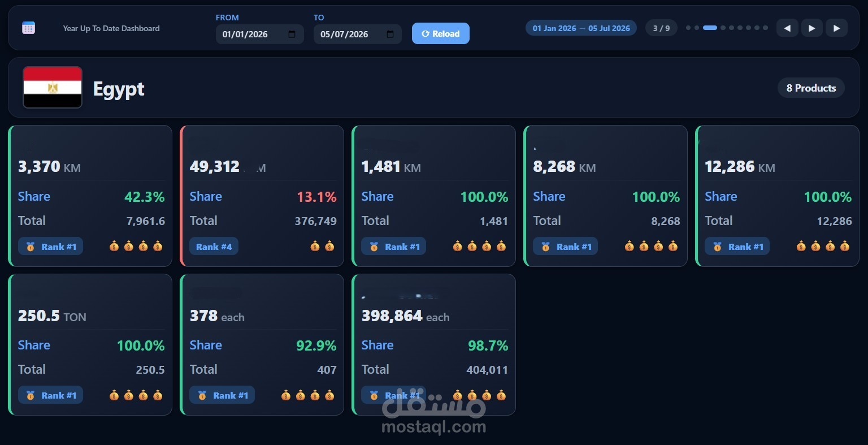Click the Rank #4 badge in 49,312 card
This screenshot has width=868, height=445.
[x=214, y=247]
